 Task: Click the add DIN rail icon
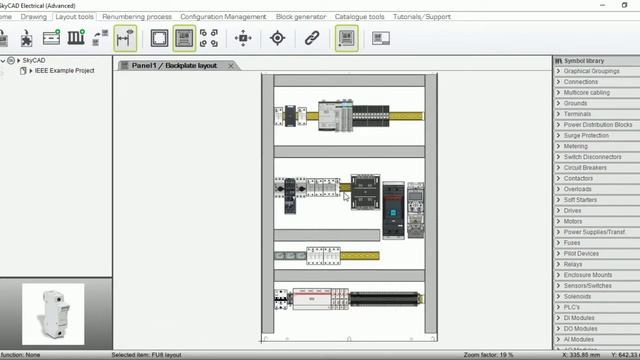[x=51, y=38]
